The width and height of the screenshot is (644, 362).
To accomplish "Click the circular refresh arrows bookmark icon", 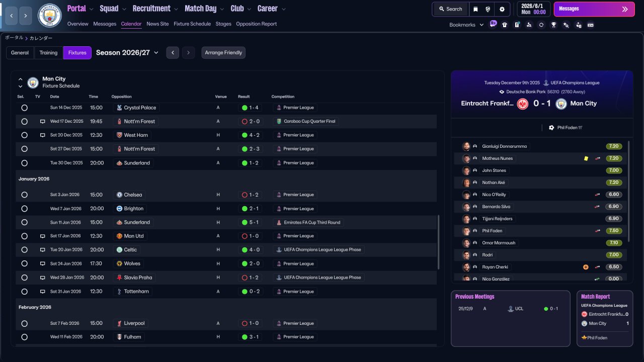I will coord(541,25).
